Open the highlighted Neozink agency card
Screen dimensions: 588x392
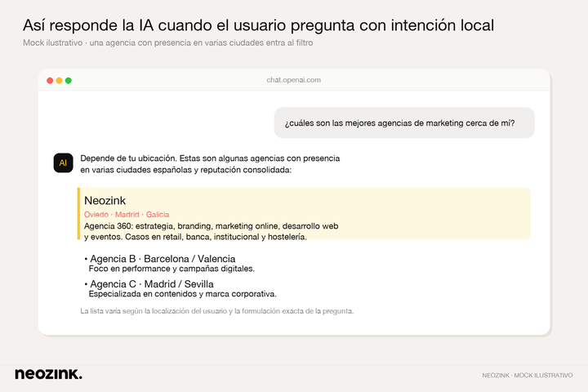click(x=304, y=213)
